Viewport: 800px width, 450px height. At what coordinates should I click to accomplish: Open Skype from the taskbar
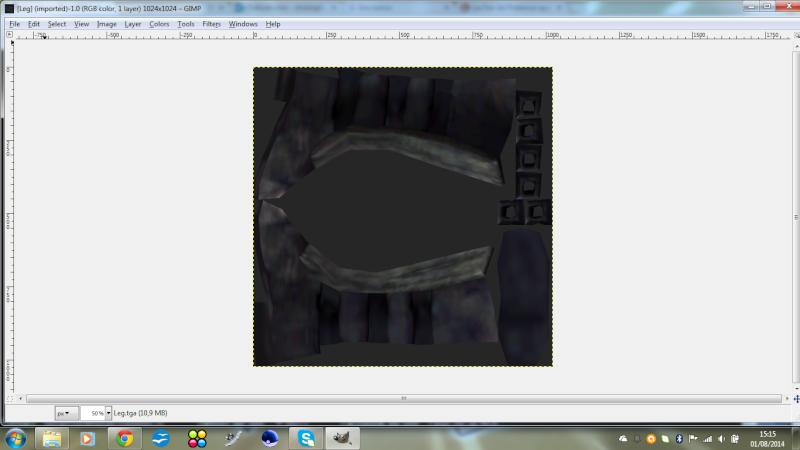[306, 438]
